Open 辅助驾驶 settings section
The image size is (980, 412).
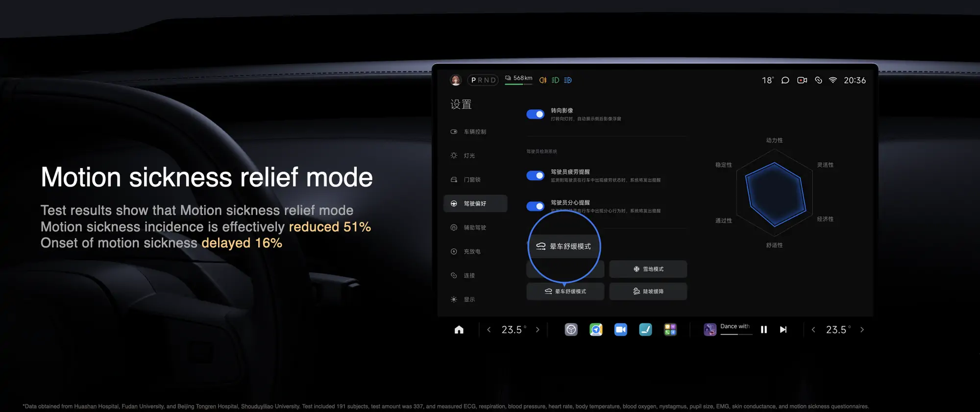474,228
